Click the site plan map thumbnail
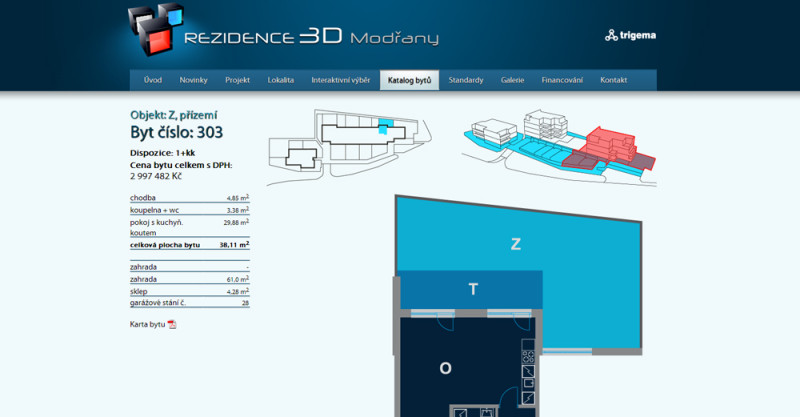The image size is (800, 417). point(349,148)
